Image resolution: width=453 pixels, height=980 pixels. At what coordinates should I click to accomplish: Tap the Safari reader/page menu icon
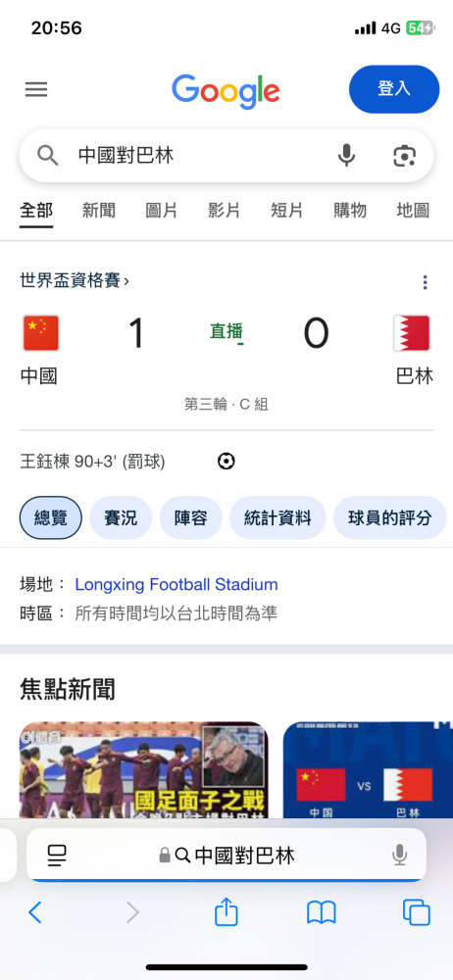[x=57, y=855]
